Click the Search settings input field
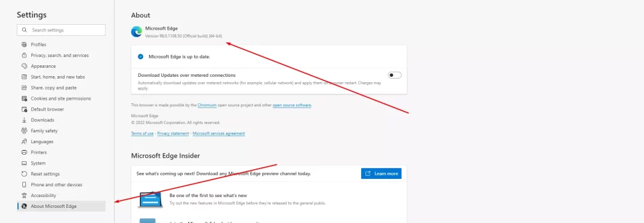Viewport: 644px width, 223px height. [61, 30]
